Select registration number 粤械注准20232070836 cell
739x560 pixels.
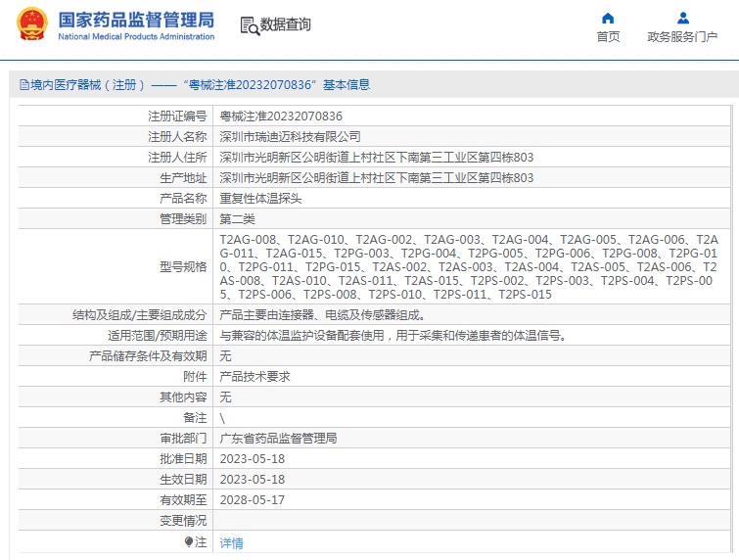click(472, 116)
